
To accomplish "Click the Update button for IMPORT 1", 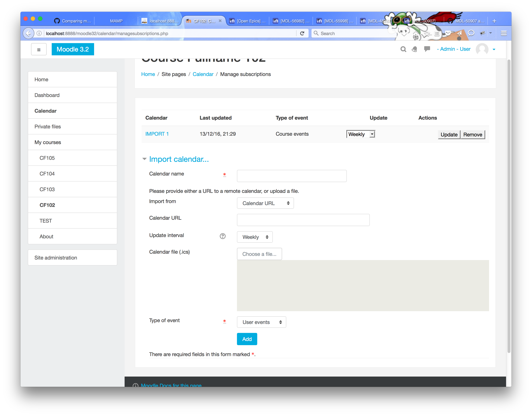I will [449, 135].
